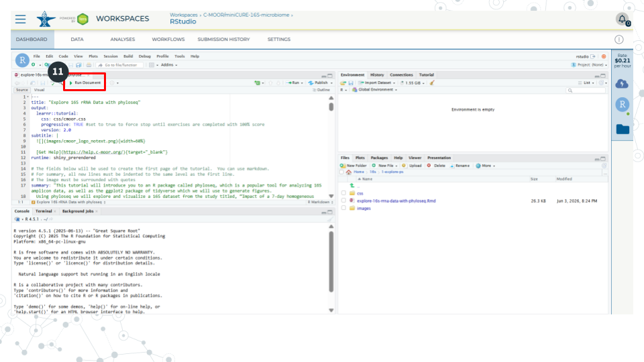Screen dimensions: 644x362
Task: Open the hamburger navigation menu
Action: [x=21, y=19]
